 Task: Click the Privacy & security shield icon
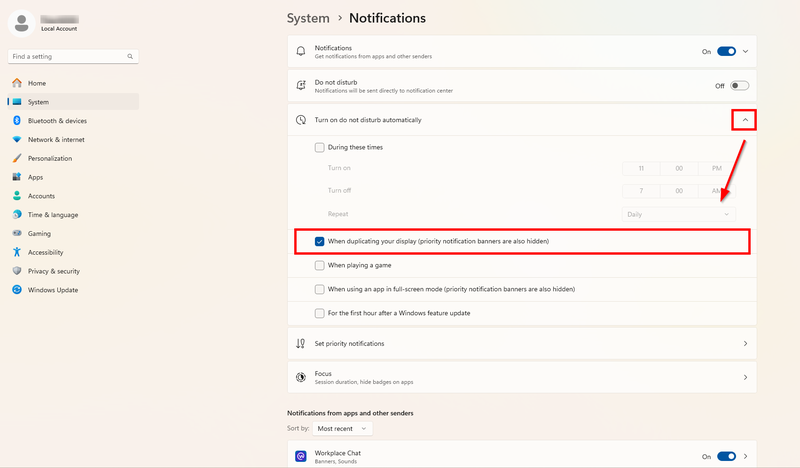point(17,270)
